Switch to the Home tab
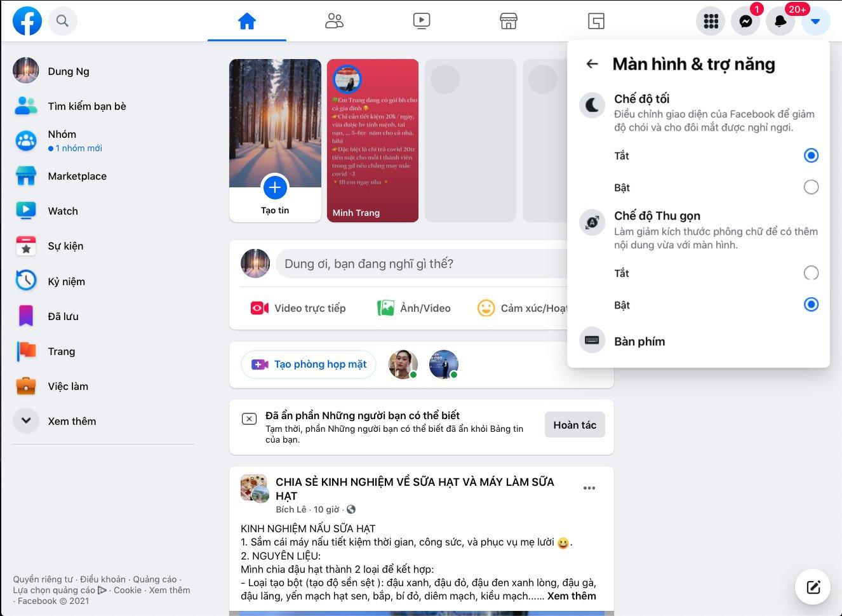Image resolution: width=842 pixels, height=616 pixels. pyautogui.click(x=246, y=21)
